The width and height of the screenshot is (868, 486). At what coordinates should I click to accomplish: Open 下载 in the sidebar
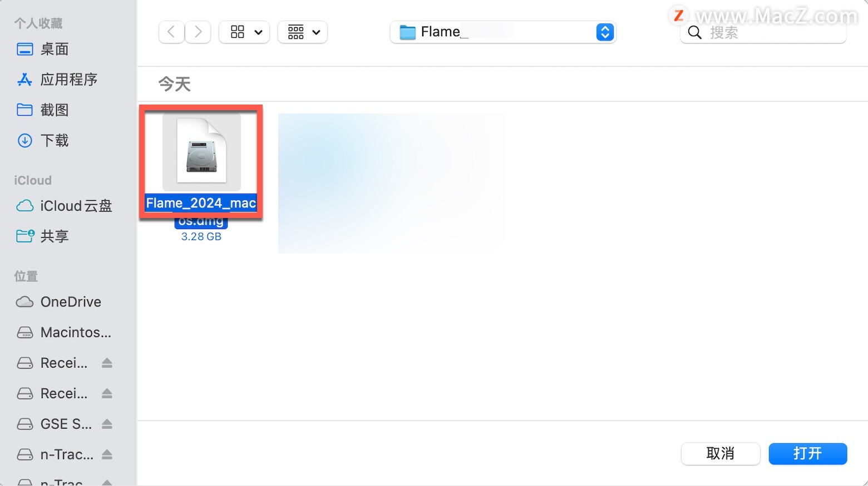click(55, 141)
